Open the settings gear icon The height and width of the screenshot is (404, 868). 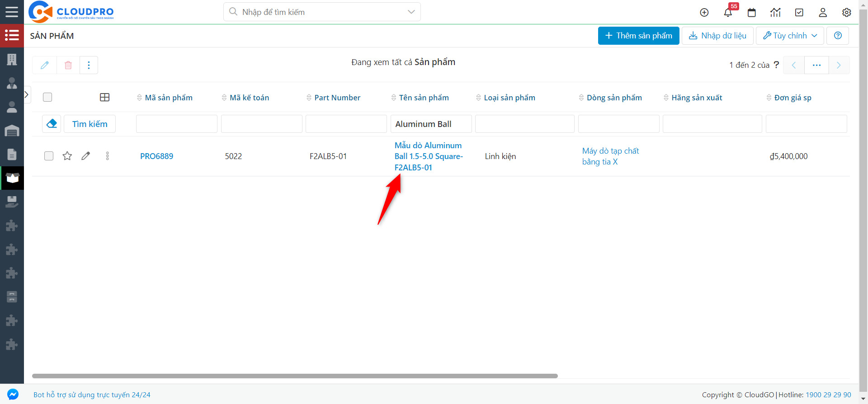[x=847, y=12]
